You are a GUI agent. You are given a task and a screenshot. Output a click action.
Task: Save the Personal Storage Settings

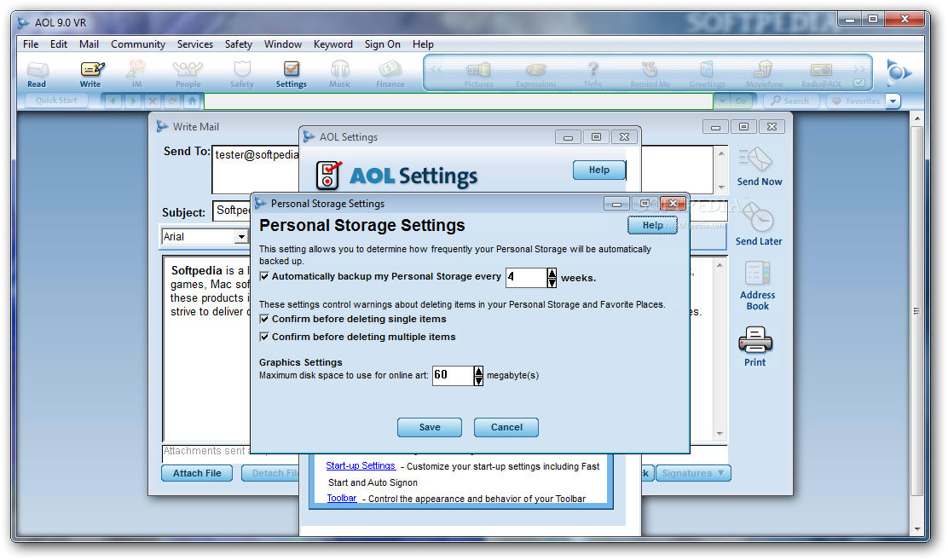coord(430,427)
